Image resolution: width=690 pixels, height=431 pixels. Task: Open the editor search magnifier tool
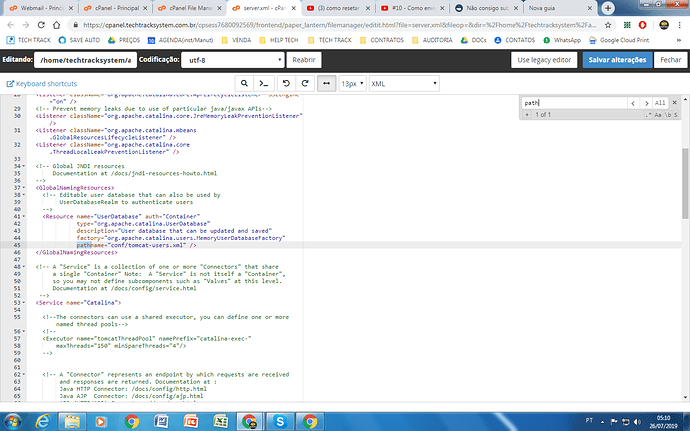point(244,84)
